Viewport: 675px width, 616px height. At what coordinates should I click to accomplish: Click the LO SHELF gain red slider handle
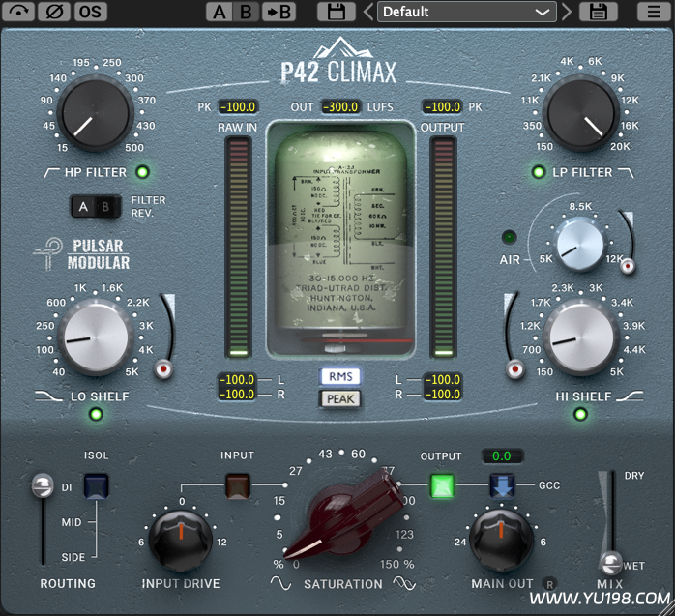point(163,368)
